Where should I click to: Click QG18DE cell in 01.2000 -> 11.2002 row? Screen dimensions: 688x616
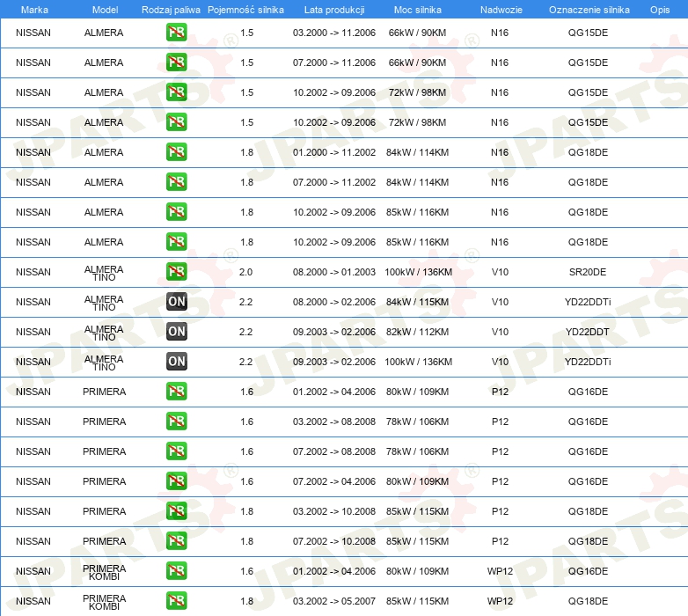[588, 152]
